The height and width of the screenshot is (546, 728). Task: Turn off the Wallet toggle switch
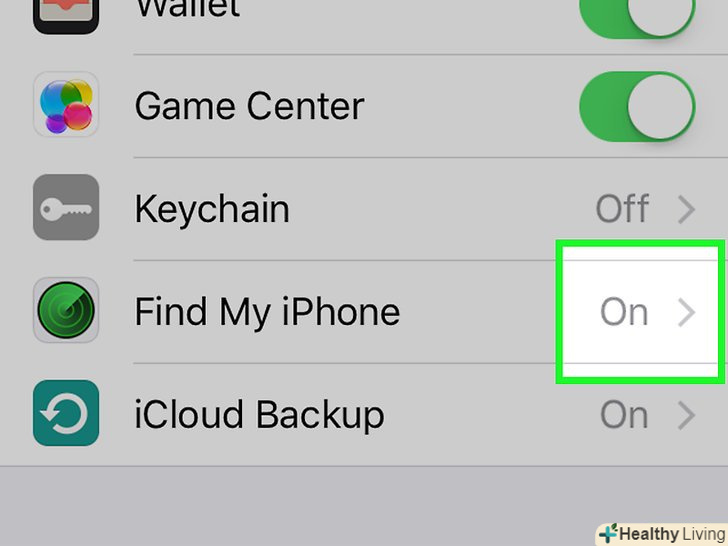click(x=637, y=14)
